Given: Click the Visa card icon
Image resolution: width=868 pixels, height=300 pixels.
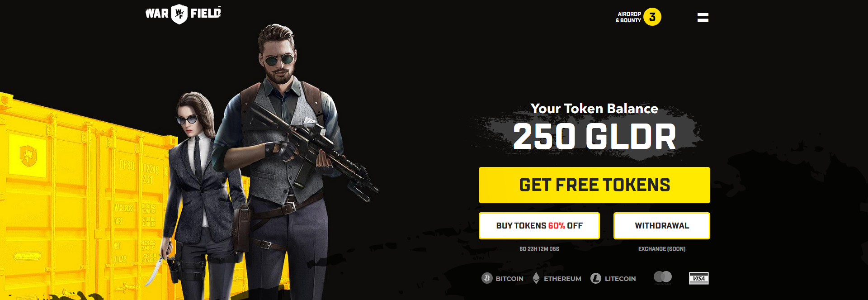Looking at the screenshot, I should (698, 278).
